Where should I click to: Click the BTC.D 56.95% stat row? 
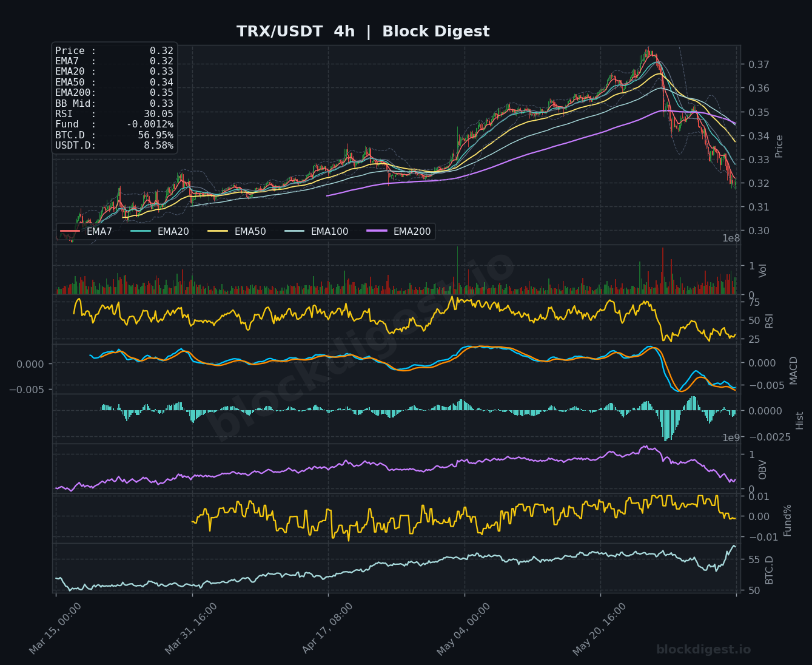(x=114, y=135)
